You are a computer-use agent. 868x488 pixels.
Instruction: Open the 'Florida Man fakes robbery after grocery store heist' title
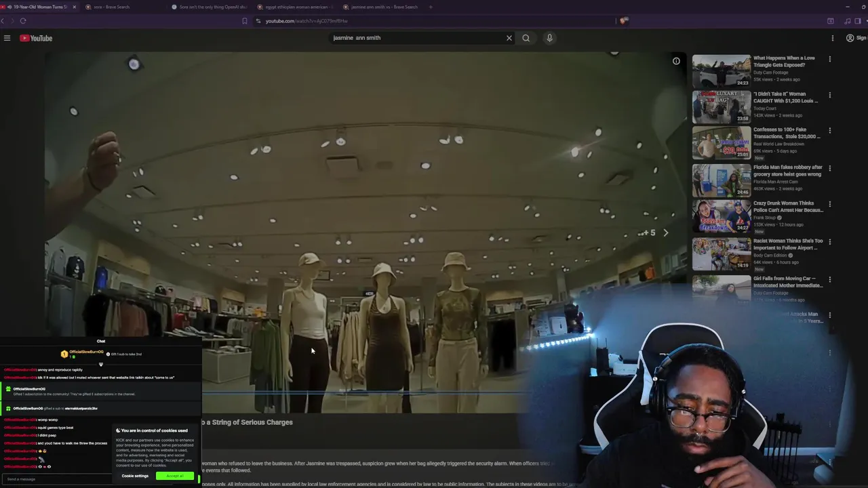click(x=788, y=171)
